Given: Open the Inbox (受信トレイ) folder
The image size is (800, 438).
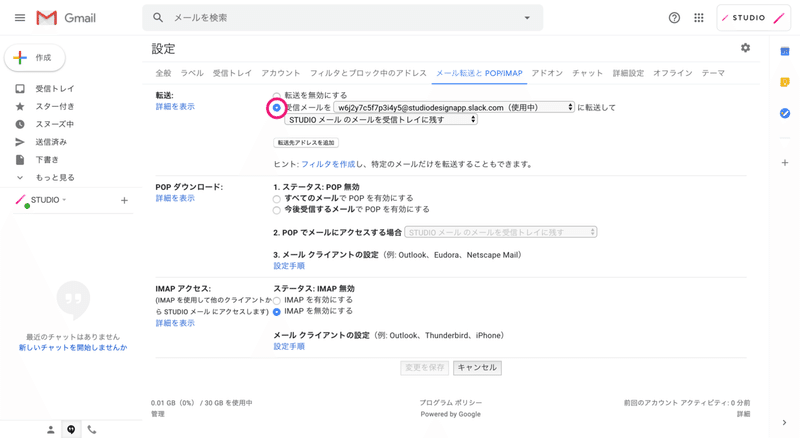Looking at the screenshot, I should point(55,89).
